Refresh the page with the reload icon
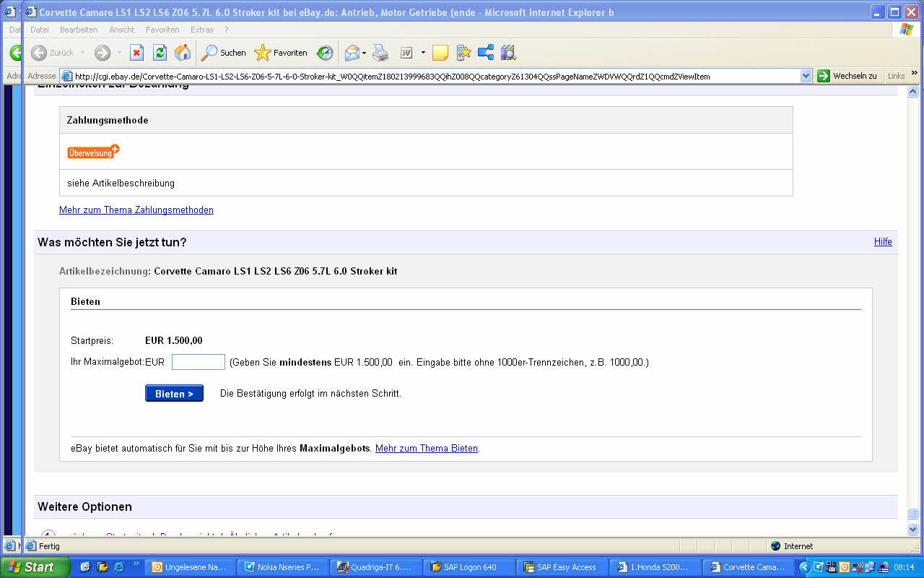 pyautogui.click(x=160, y=53)
